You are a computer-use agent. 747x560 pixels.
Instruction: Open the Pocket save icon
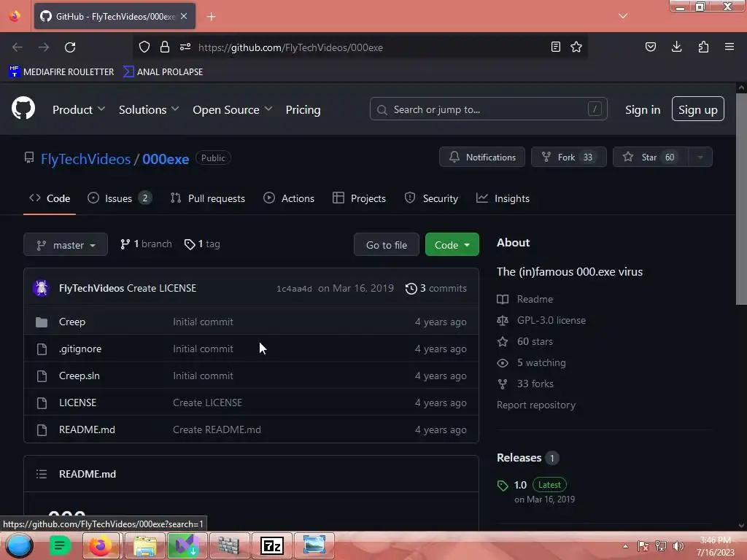(650, 47)
